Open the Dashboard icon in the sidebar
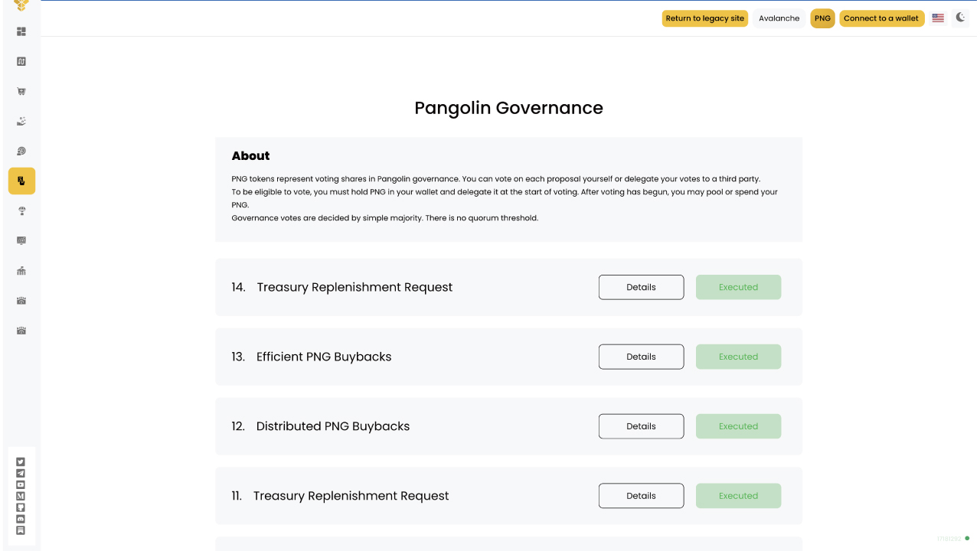The width and height of the screenshot is (980, 551). point(21,31)
